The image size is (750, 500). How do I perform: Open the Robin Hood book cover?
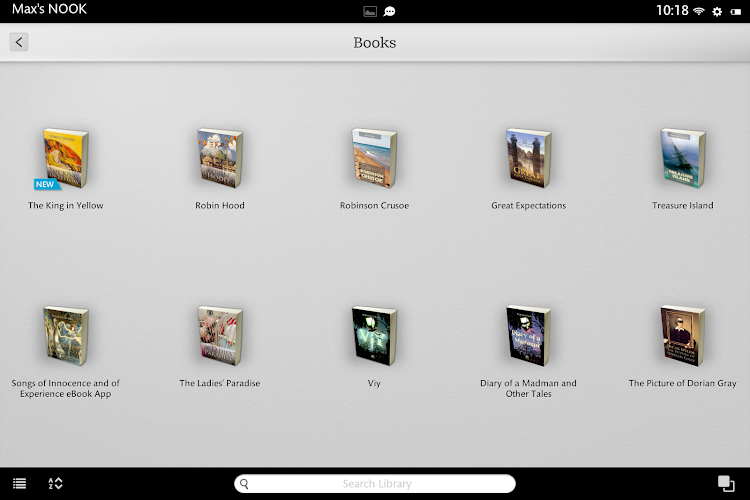pos(220,158)
